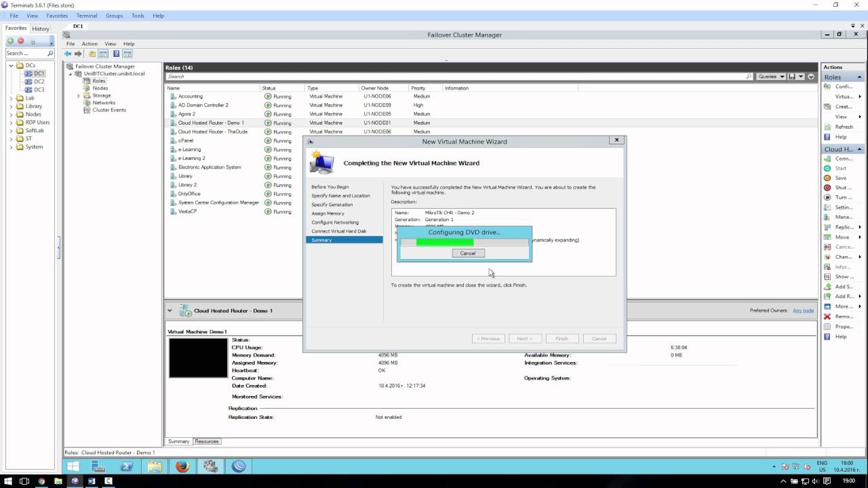Open the Queries dropdown
Viewport: 868px width, 488px height.
(x=771, y=77)
